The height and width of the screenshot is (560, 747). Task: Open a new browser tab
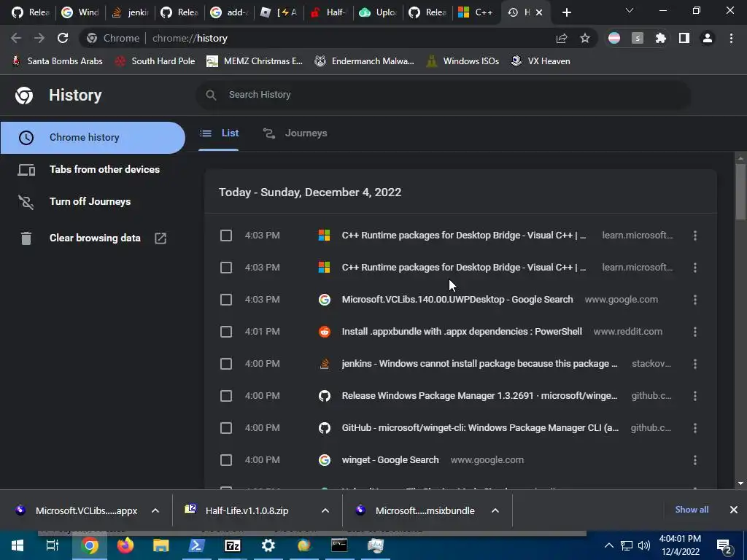coord(566,12)
